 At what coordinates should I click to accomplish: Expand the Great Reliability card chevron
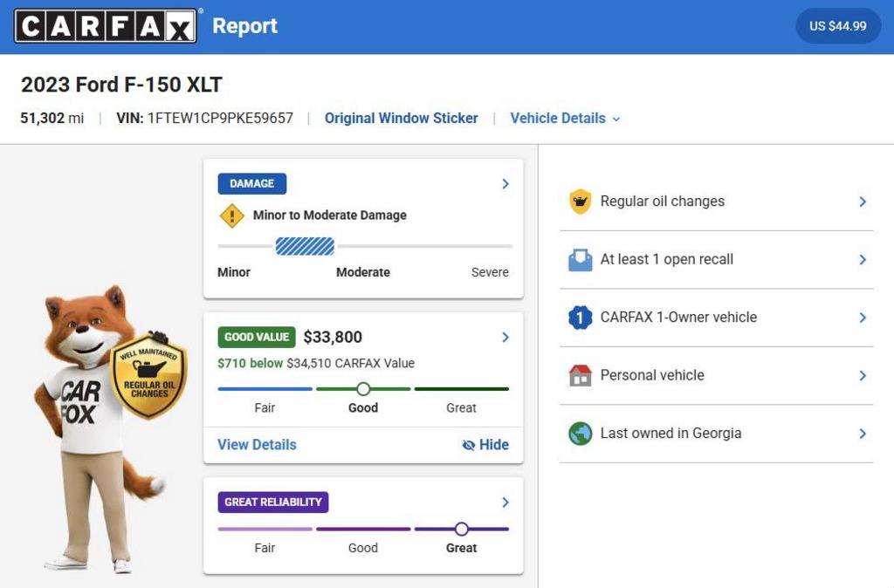pyautogui.click(x=505, y=503)
